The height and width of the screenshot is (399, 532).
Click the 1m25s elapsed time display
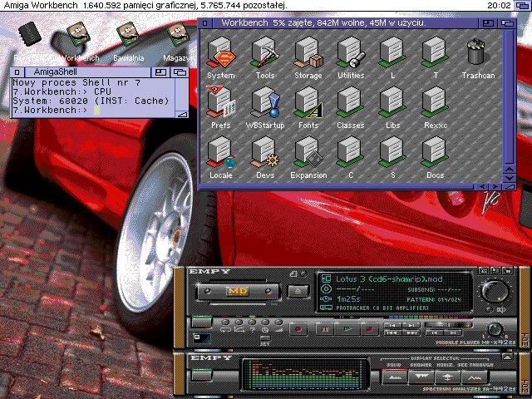click(348, 299)
